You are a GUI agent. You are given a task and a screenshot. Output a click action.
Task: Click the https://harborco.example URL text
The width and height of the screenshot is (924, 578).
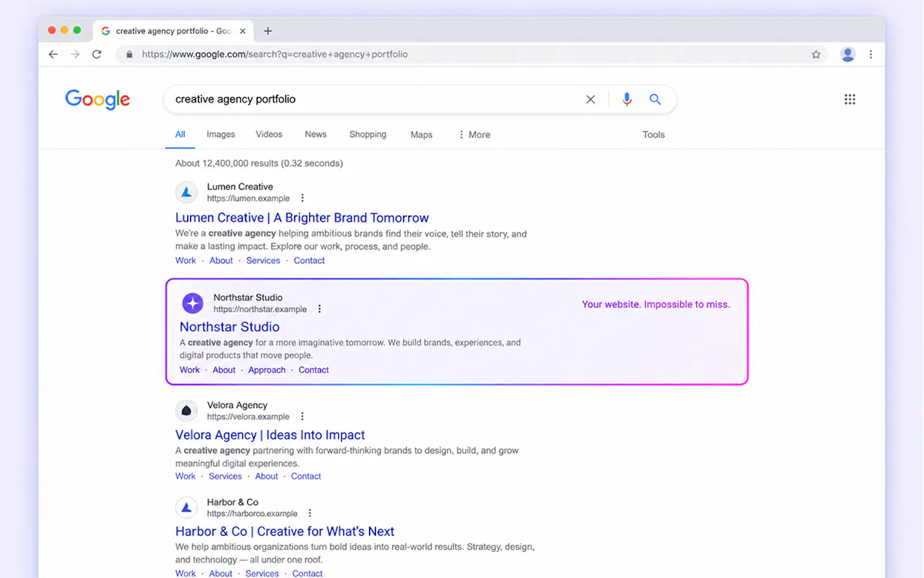tap(252, 513)
